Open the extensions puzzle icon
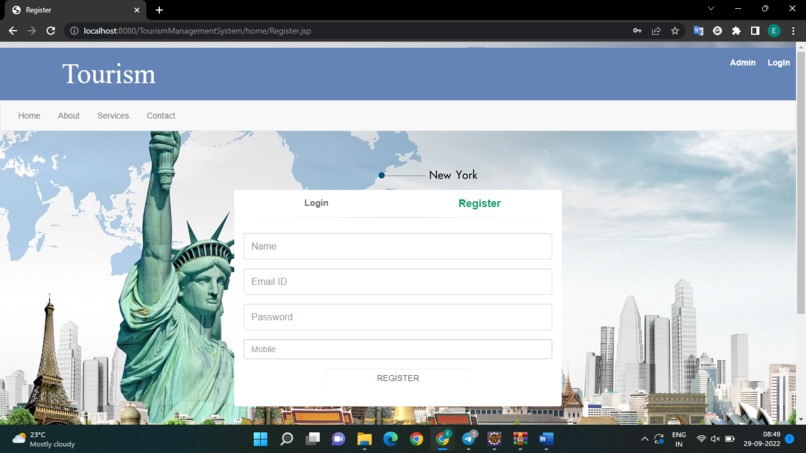 click(736, 31)
